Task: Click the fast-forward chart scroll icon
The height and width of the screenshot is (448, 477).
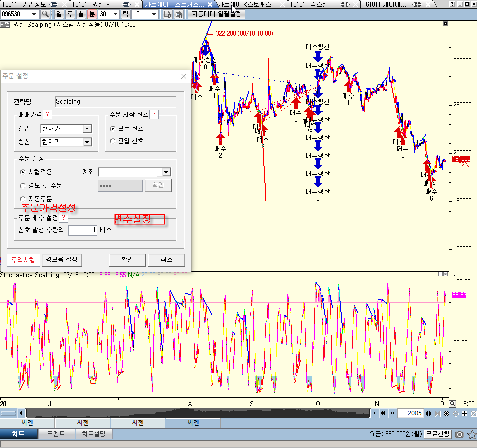Action: pos(391,413)
